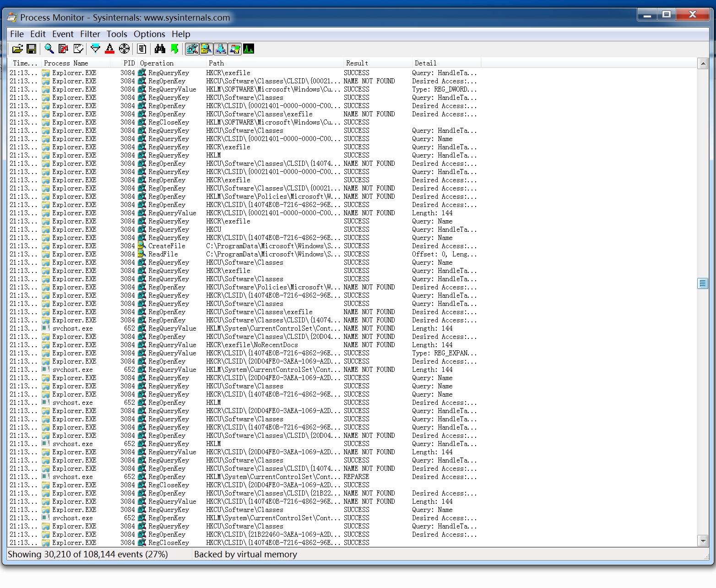Click 'Showing 30,210 of 108,144 events' status
The height and width of the screenshot is (588, 716).
[88, 554]
